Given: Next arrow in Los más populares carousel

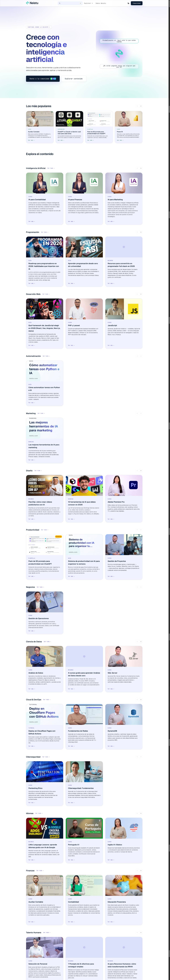Looking at the screenshot, I should [x=141, y=106].
